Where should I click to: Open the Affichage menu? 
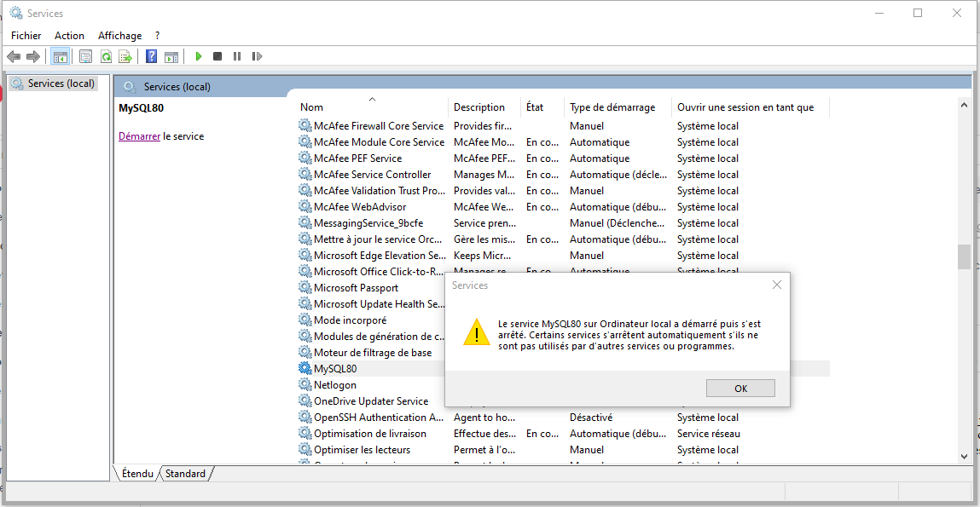(119, 36)
